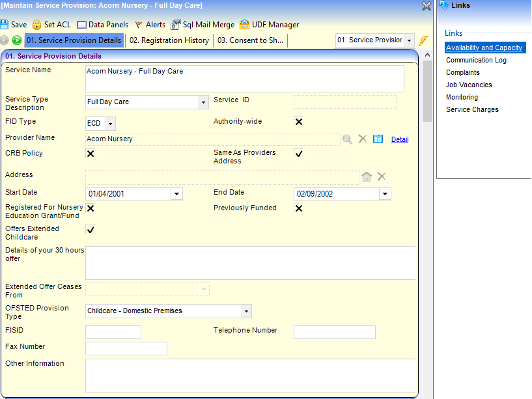Switch to the Registration History tab
This screenshot has width=532, height=399.
click(x=169, y=40)
